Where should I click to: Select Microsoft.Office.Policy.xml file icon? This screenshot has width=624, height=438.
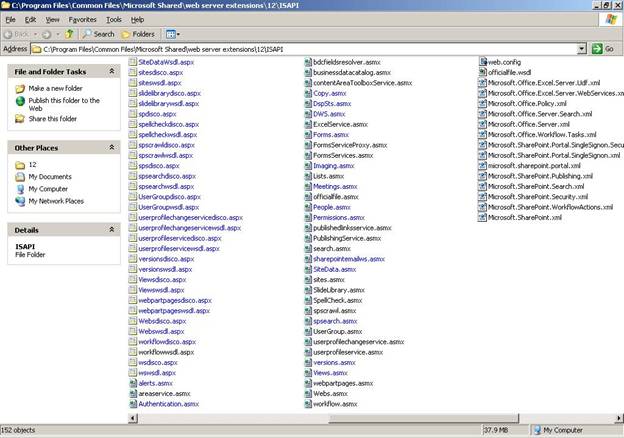(483, 103)
